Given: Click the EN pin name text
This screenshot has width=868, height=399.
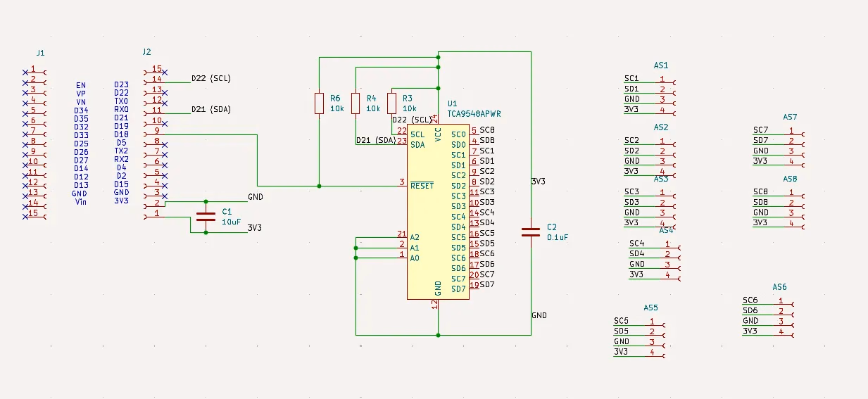Looking at the screenshot, I should click(x=81, y=85).
